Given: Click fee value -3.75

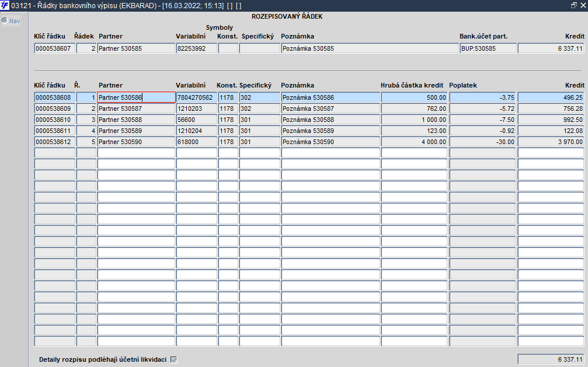Looking at the screenshot, I should [x=482, y=97].
